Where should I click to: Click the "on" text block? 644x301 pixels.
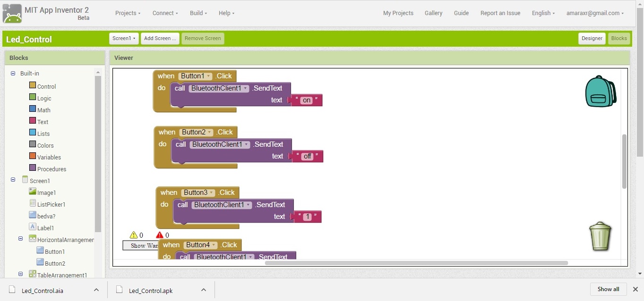click(x=306, y=100)
